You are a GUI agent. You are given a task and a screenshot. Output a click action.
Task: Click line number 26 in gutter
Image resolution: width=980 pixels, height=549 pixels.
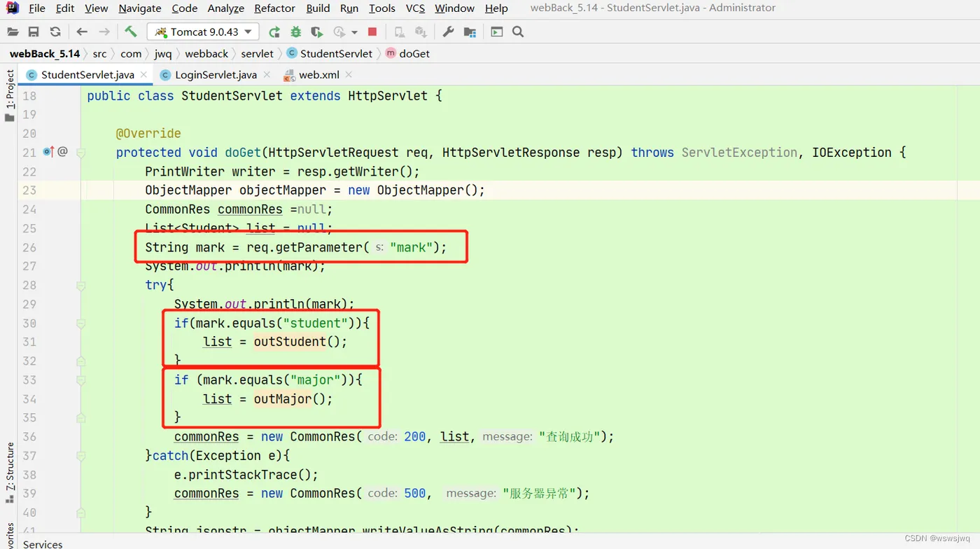[29, 247]
